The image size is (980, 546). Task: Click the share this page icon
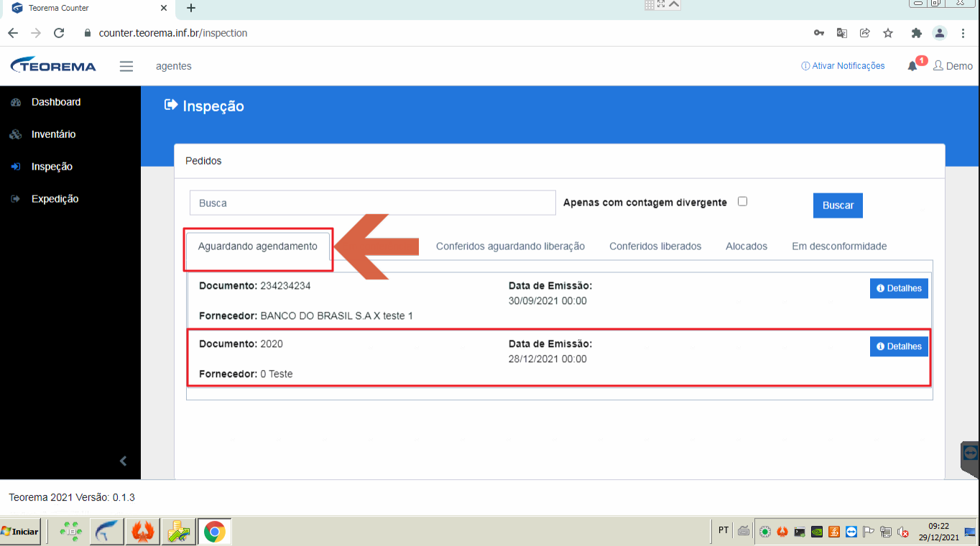click(865, 33)
